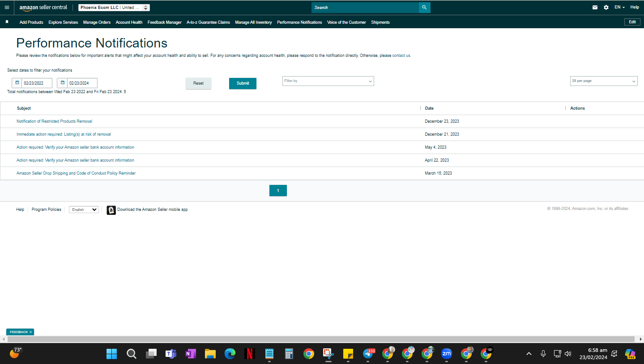Click the Amazon Seller app icon in the footer

[111, 210]
